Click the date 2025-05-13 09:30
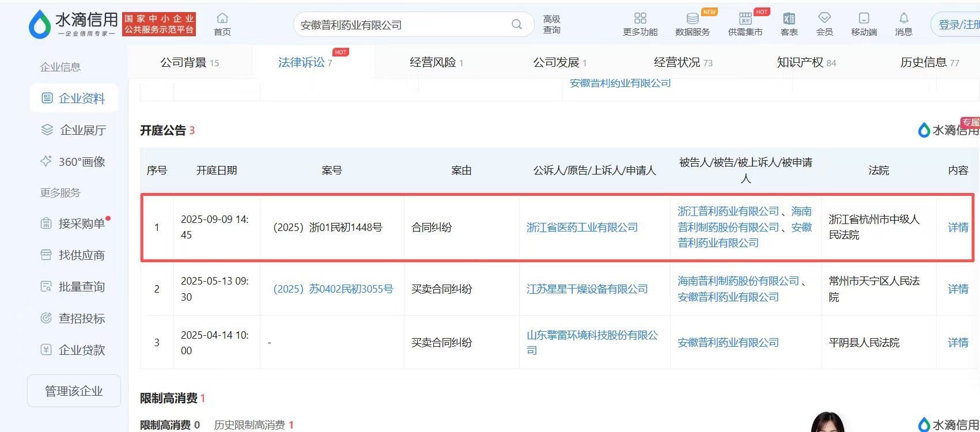 pyautogui.click(x=215, y=289)
